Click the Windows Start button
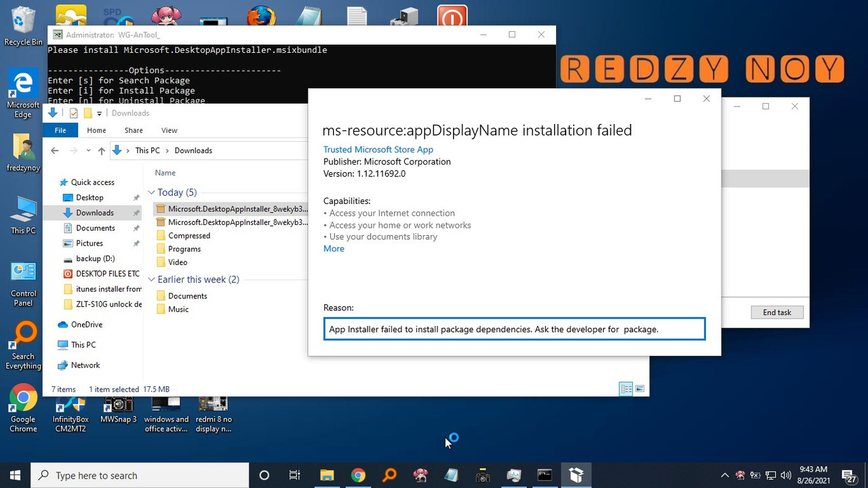The width and height of the screenshot is (868, 488). click(x=16, y=475)
